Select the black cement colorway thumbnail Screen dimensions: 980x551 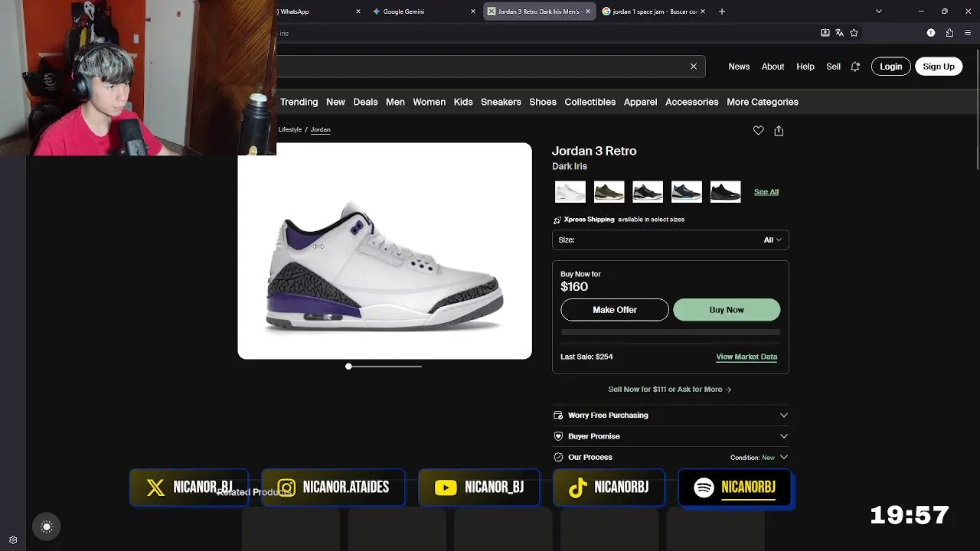[x=648, y=192]
